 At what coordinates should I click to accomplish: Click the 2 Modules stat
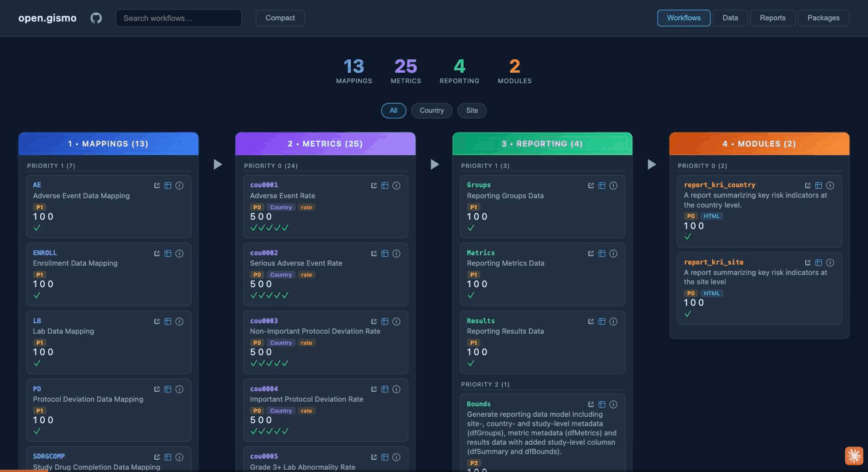pyautogui.click(x=515, y=71)
